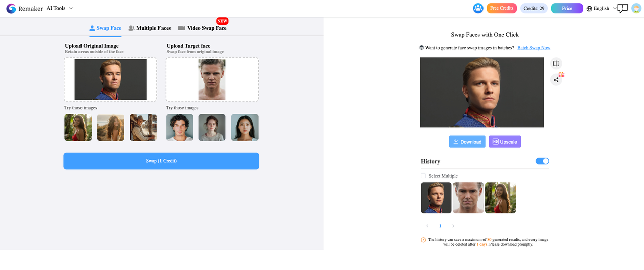Open the user avatar menu
This screenshot has height=270, width=644.
pos(636,8)
